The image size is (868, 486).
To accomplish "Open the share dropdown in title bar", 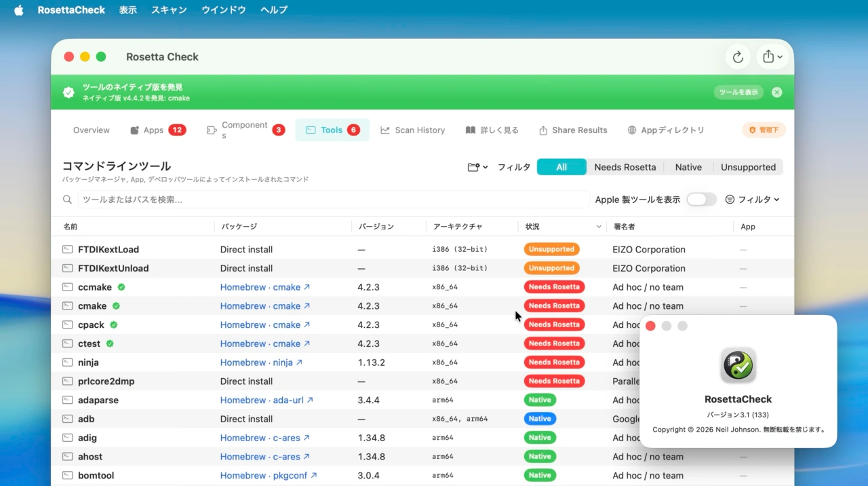I will (x=772, y=57).
